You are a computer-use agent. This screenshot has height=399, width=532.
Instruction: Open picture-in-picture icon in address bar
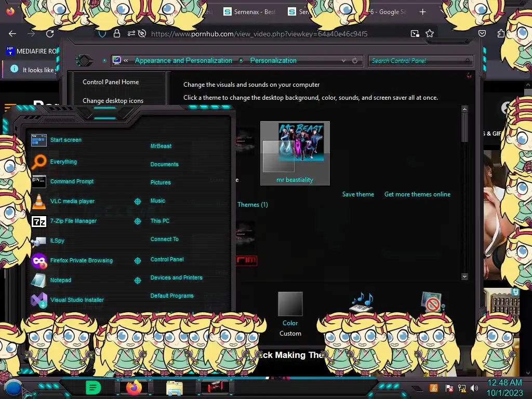(415, 33)
